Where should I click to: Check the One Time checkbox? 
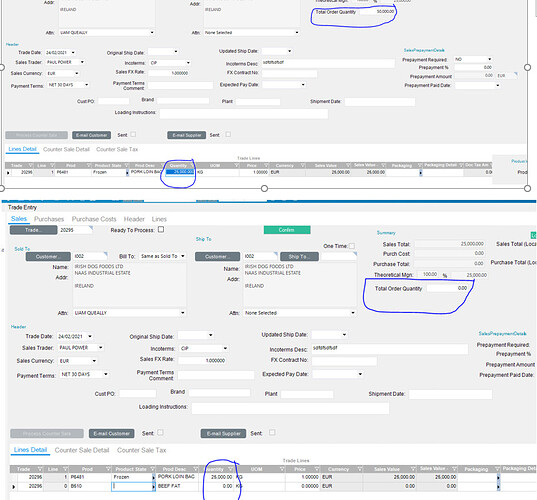tap(352, 246)
